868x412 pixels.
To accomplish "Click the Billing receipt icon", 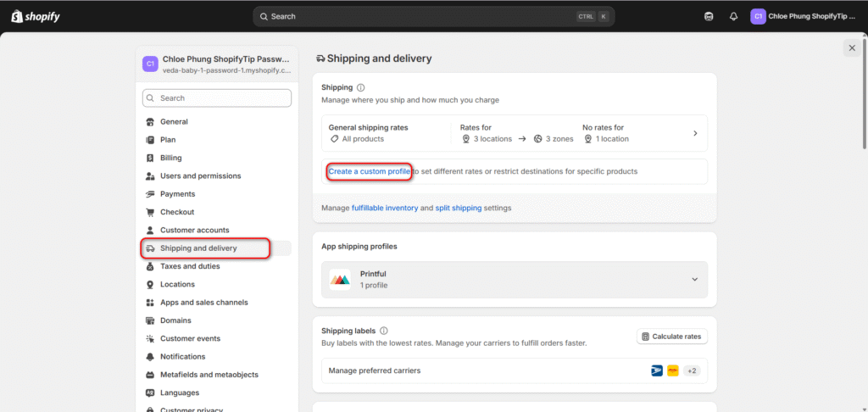I will 149,158.
